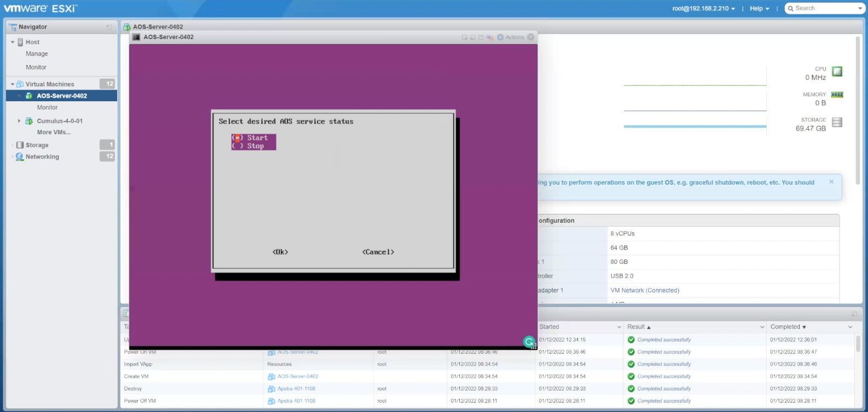Image resolution: width=868 pixels, height=412 pixels.
Task: Select the Stop radio option
Action: [238, 146]
